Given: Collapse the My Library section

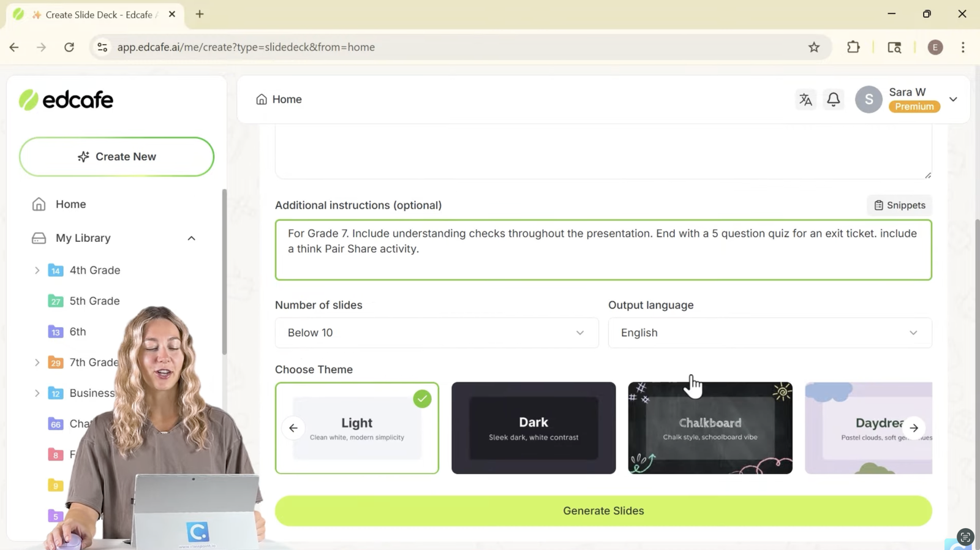Looking at the screenshot, I should (191, 238).
